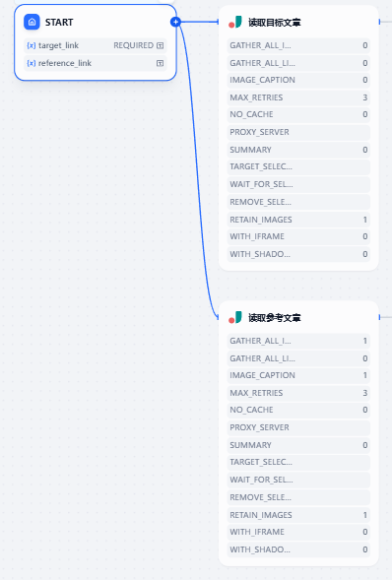Click the 读取参考文章 node tool icon

pos(235,318)
